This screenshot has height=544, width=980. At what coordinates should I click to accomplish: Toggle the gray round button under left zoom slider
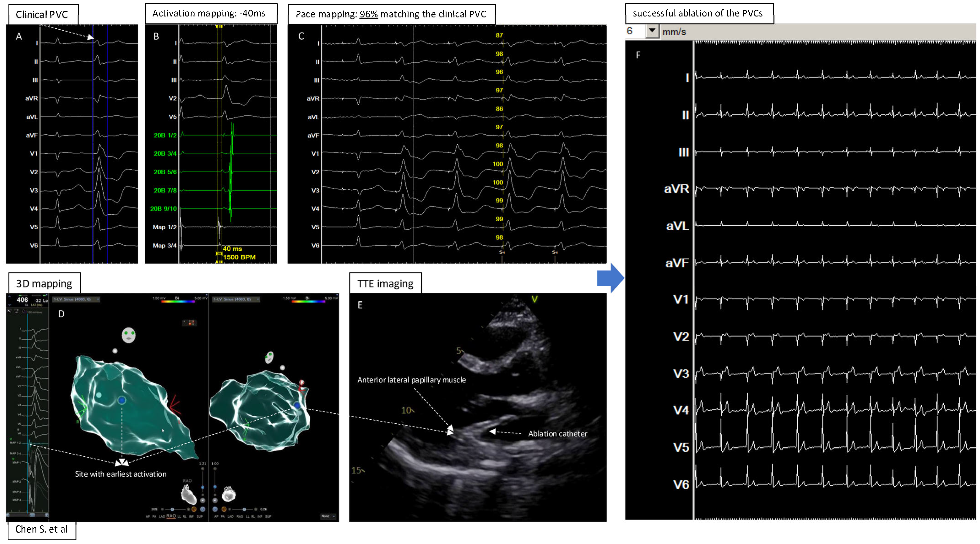[x=203, y=500]
